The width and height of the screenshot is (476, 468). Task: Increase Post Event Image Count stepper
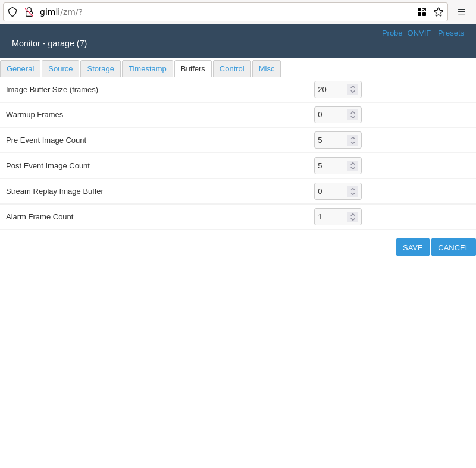coord(353,163)
